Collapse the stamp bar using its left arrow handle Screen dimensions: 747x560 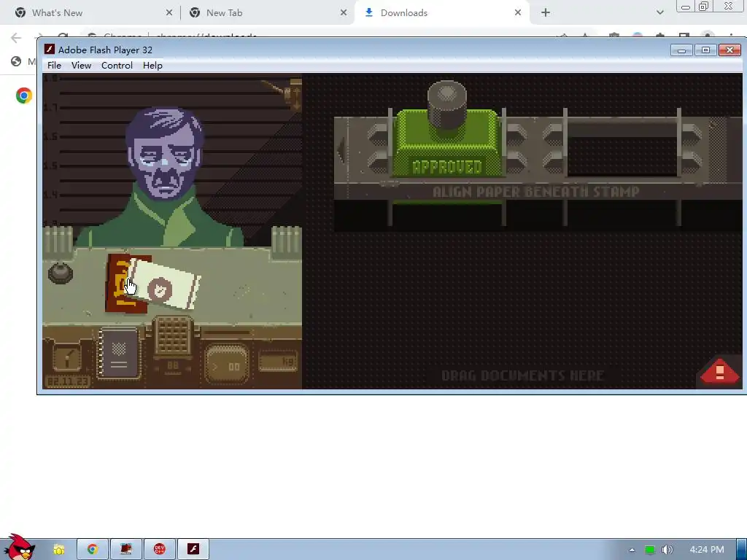pyautogui.click(x=341, y=149)
